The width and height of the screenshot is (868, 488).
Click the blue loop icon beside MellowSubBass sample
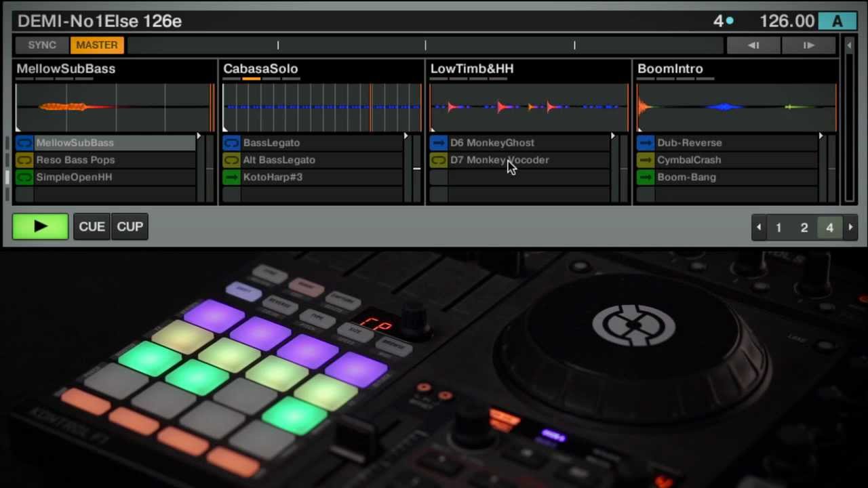click(x=24, y=143)
